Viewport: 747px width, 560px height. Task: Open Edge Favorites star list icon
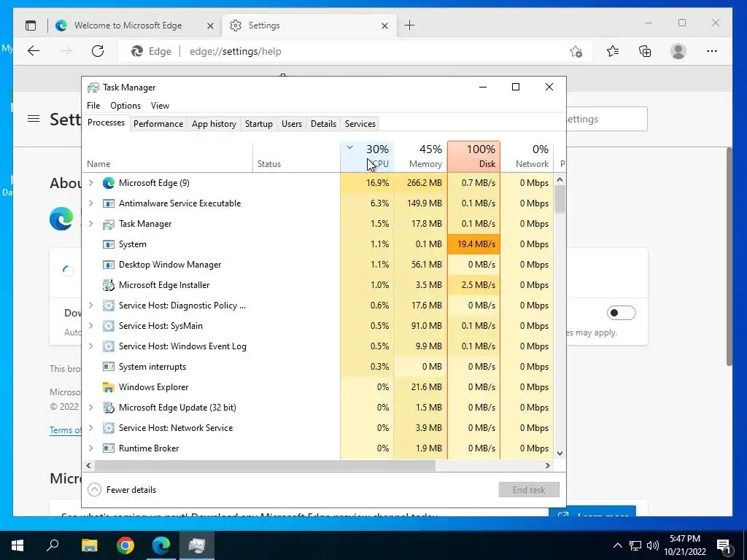(x=613, y=51)
